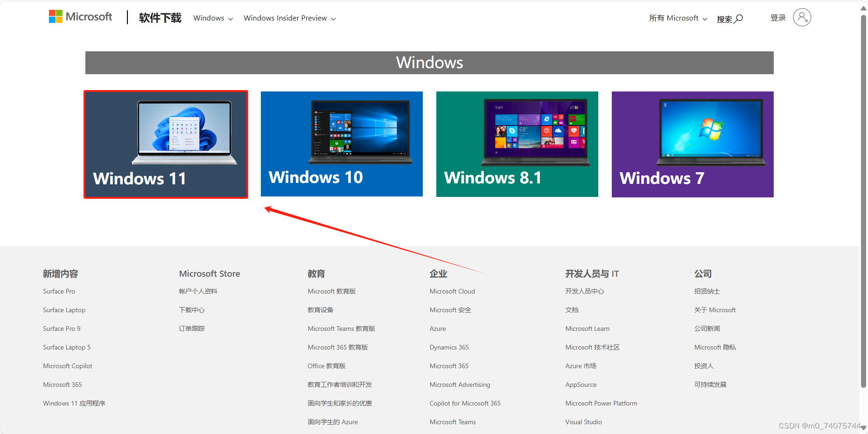Open Copilot for Microsoft 365 link
Image resolution: width=868 pixels, height=434 pixels.
pos(465,403)
